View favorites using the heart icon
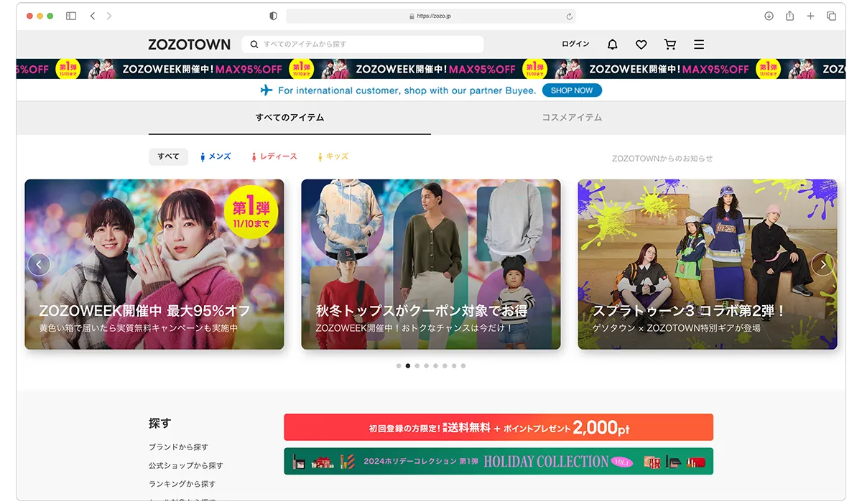Image resolution: width=862 pixels, height=504 pixels. tap(641, 44)
